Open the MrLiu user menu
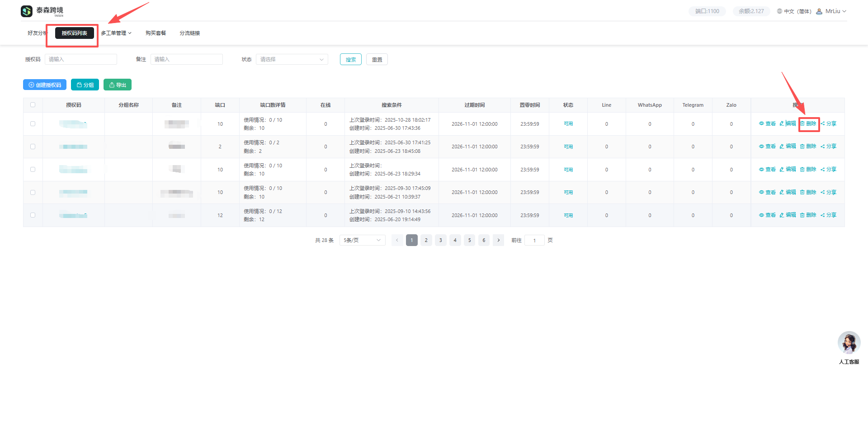The image size is (868, 431). (x=832, y=11)
